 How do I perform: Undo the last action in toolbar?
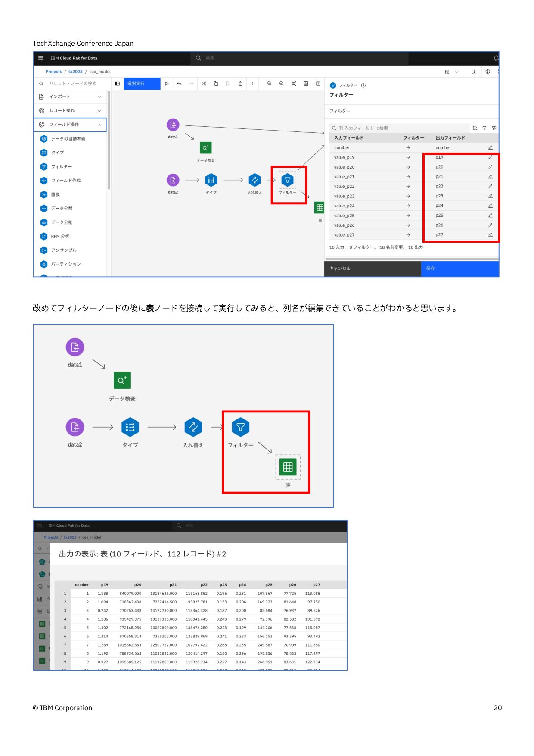pos(179,84)
